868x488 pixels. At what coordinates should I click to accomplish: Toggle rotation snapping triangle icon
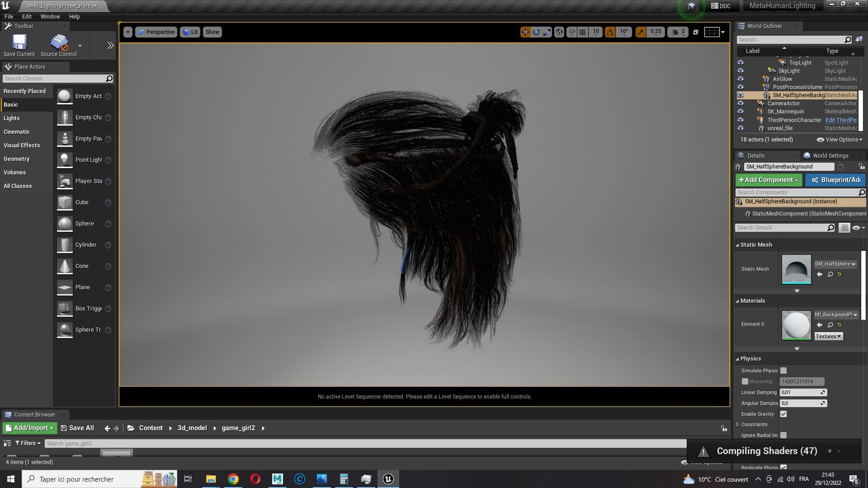[x=610, y=32]
